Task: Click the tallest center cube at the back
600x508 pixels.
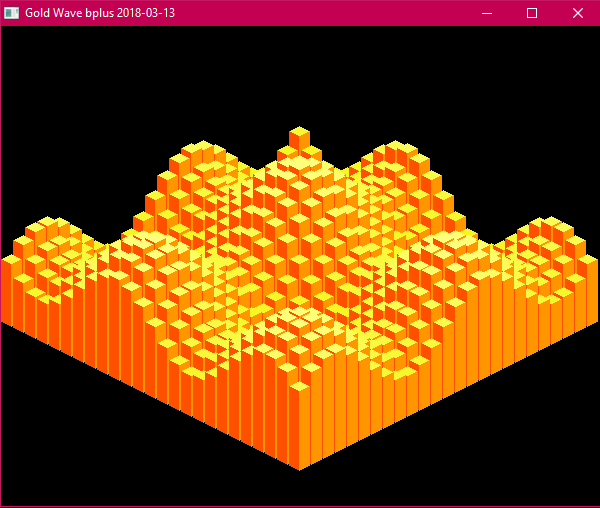Action: pyautogui.click(x=299, y=137)
